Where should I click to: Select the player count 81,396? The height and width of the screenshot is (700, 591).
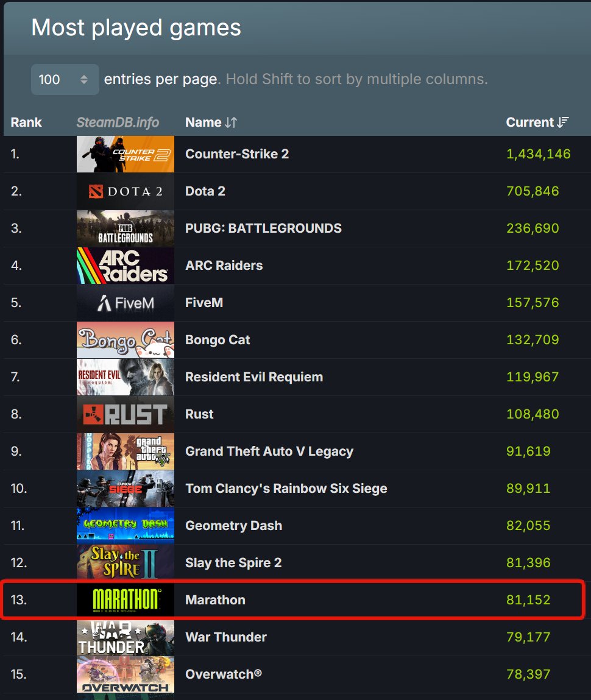pos(528,562)
